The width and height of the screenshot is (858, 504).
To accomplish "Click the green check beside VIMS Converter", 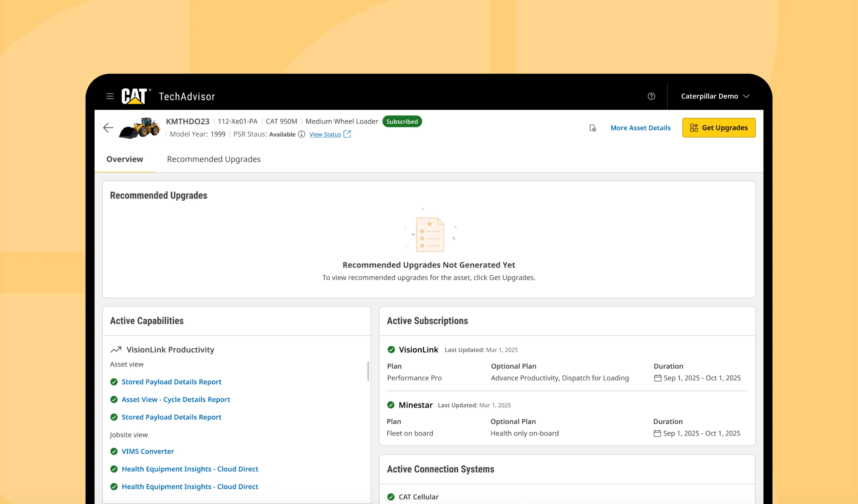I will click(114, 451).
